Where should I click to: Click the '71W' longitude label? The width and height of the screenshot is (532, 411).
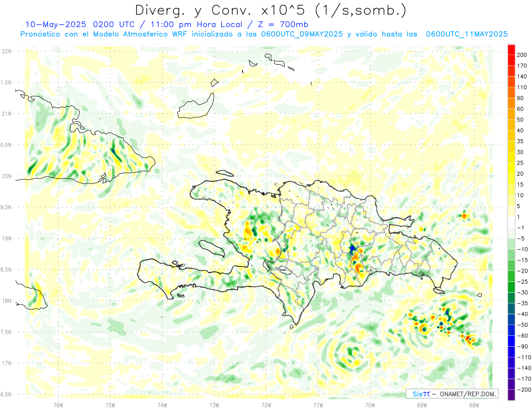coord(318,404)
